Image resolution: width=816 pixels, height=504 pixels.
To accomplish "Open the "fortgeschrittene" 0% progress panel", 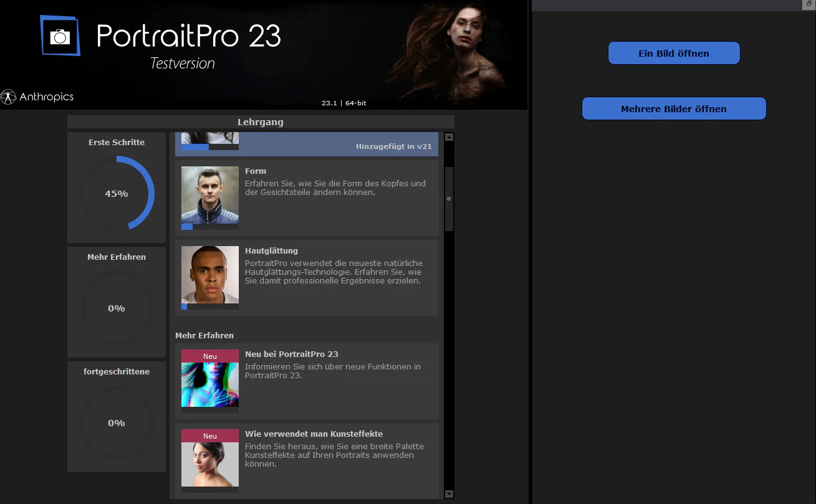I will (117, 417).
